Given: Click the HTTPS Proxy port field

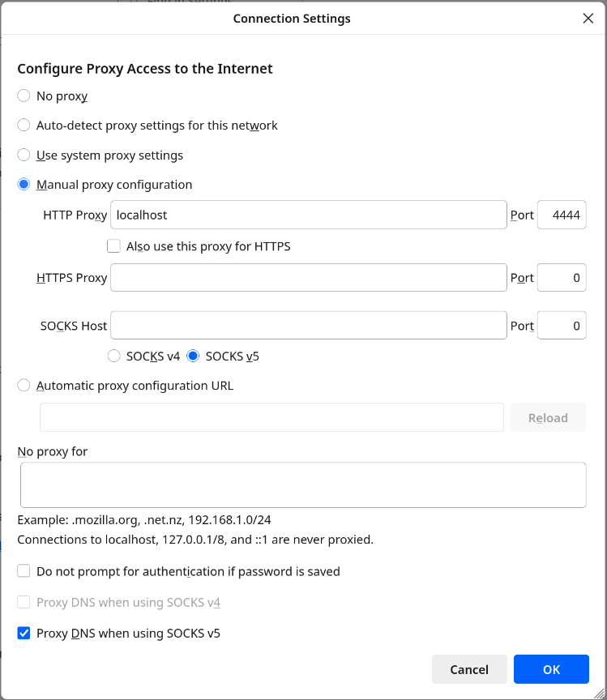Looking at the screenshot, I should (x=562, y=277).
